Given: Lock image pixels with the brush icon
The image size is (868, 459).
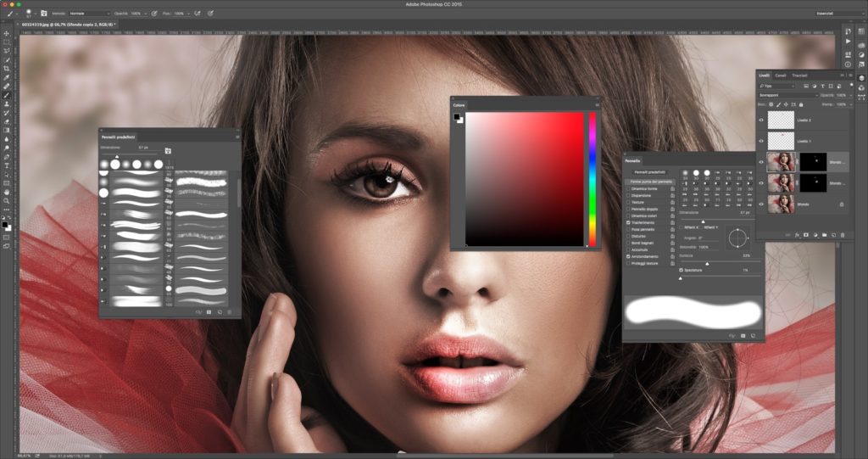Looking at the screenshot, I should click(778, 104).
